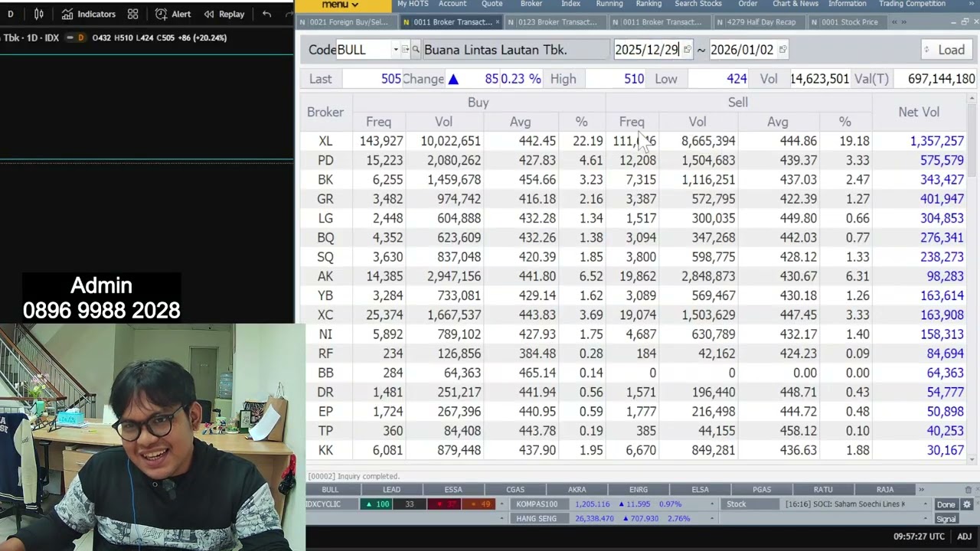This screenshot has height=551, width=980.
Task: Expand the Code BULL dropdown arrow
Action: click(x=396, y=50)
